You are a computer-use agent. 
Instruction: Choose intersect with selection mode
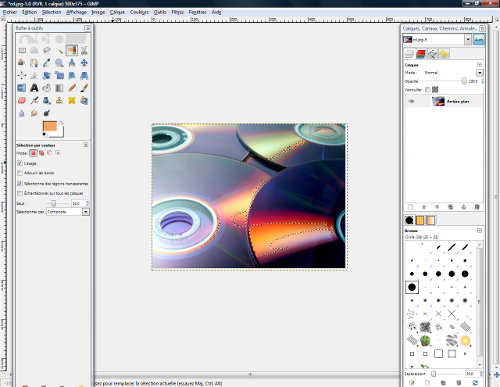[58, 153]
